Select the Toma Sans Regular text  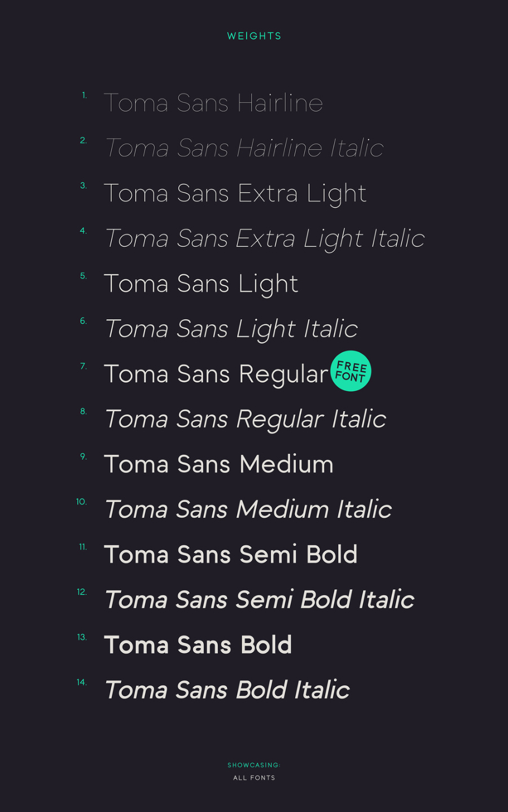tap(216, 374)
